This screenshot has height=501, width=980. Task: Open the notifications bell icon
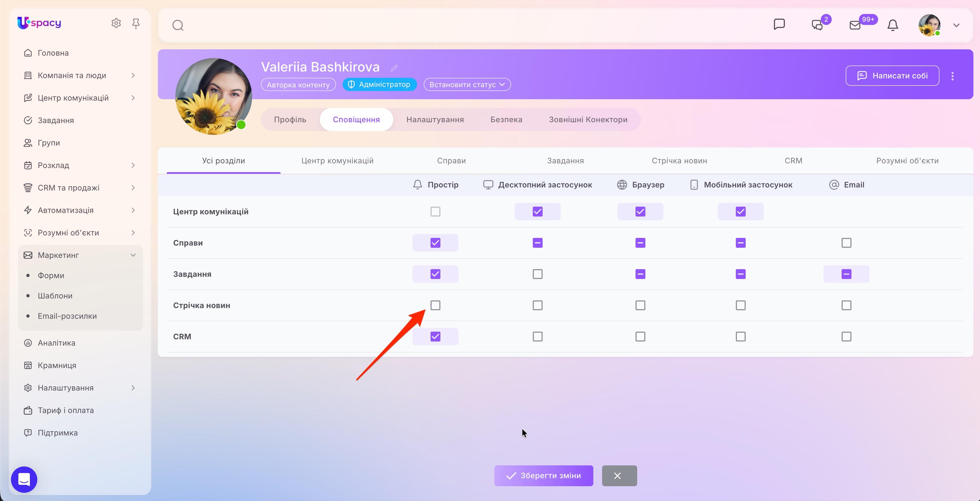(893, 25)
